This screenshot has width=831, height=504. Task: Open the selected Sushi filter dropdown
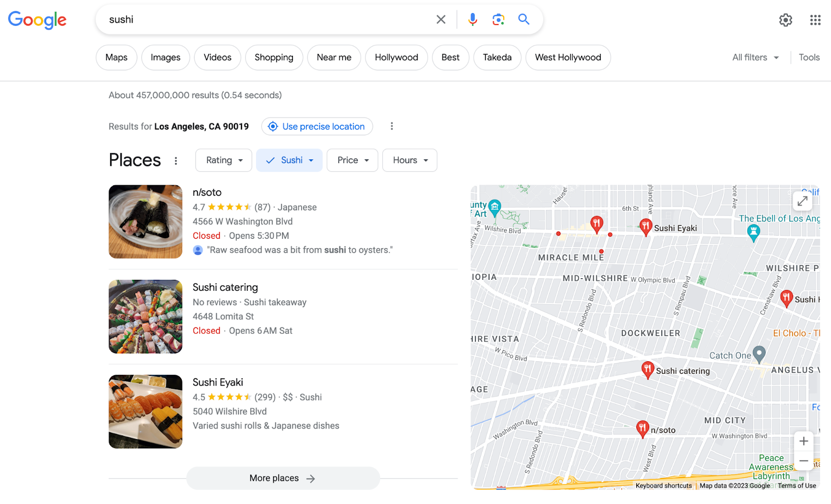click(x=289, y=160)
